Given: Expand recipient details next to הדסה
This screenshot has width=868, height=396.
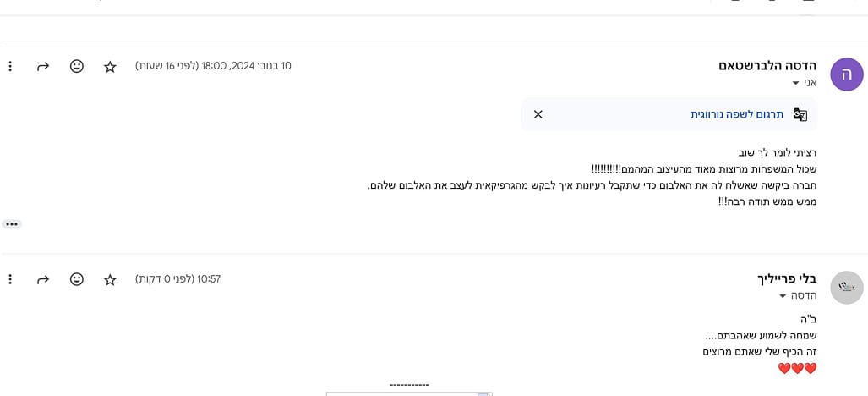Looking at the screenshot, I should pos(783,296).
